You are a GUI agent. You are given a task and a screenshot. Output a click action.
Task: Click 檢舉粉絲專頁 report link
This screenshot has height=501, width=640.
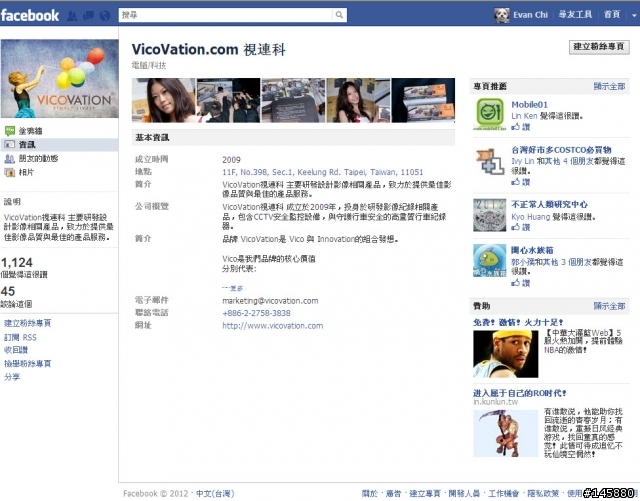tap(27, 363)
